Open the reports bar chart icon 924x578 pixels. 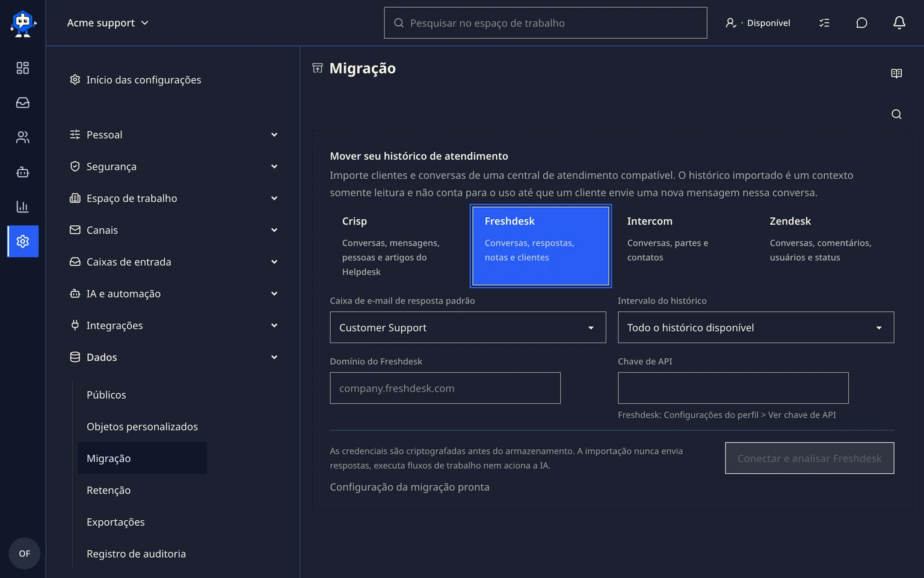pyautogui.click(x=23, y=207)
